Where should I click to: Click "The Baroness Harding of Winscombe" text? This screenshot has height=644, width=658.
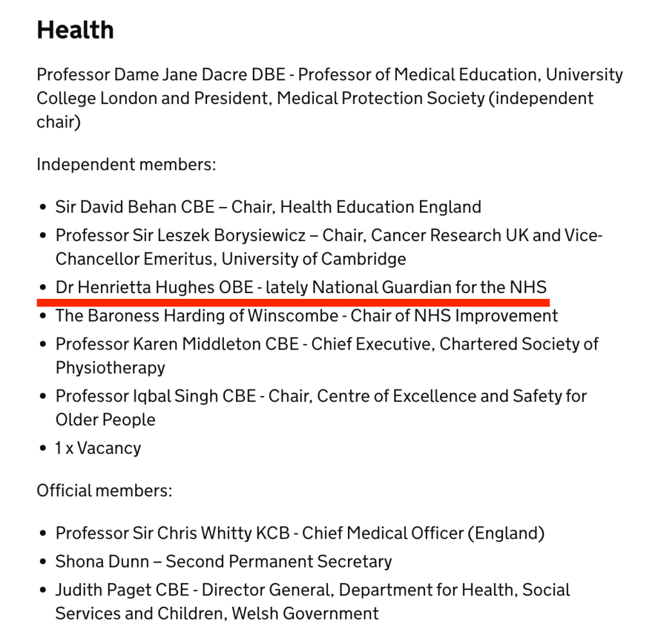click(196, 316)
